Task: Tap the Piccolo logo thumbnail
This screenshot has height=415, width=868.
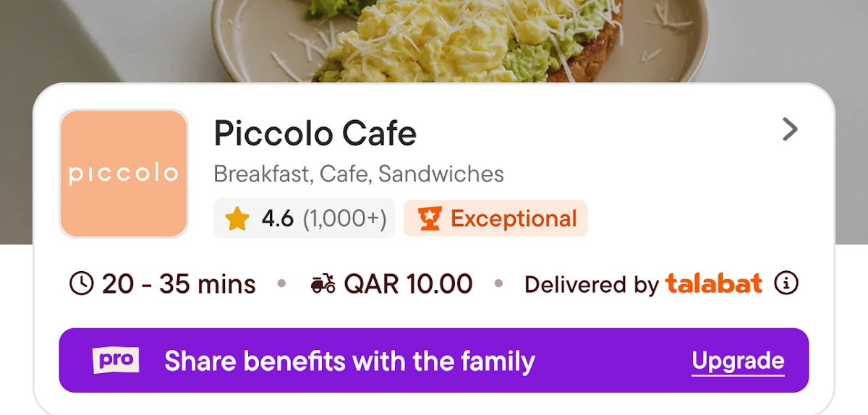Action: [124, 174]
